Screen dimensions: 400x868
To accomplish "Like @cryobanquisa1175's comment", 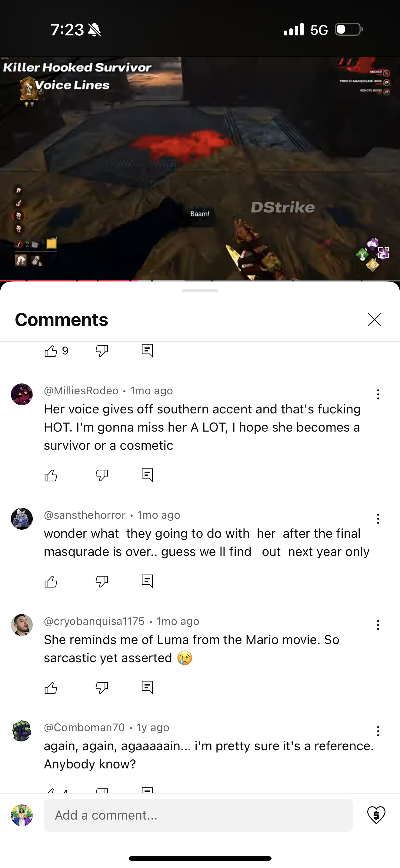I will point(51,688).
